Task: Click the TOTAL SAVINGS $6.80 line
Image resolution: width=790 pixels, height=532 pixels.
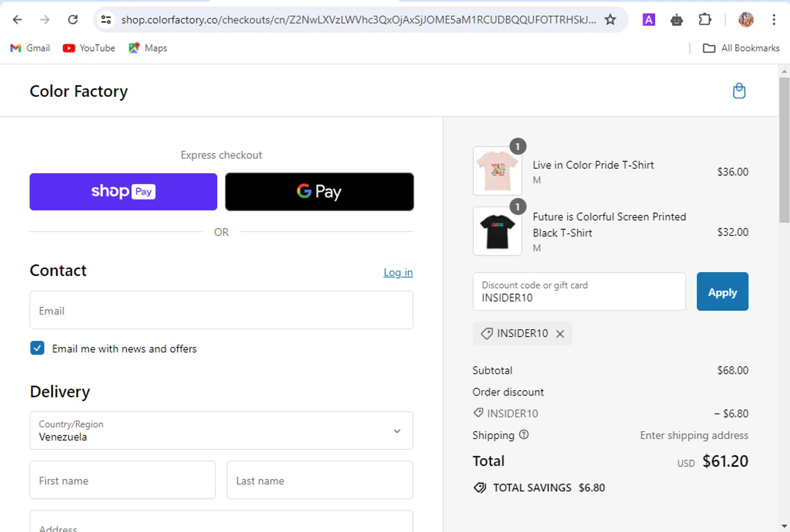Action: tap(539, 488)
